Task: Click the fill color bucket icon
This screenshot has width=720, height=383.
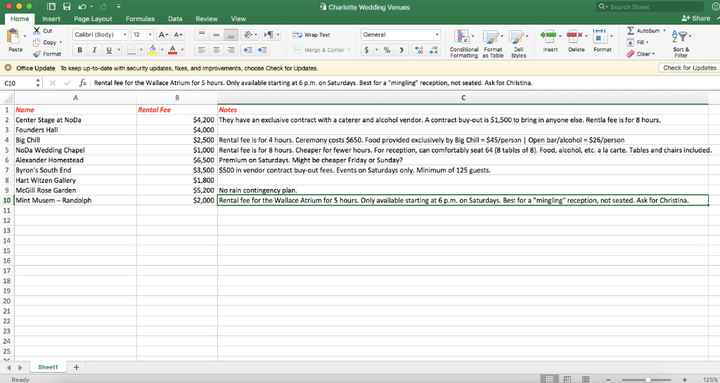Action: 152,50
